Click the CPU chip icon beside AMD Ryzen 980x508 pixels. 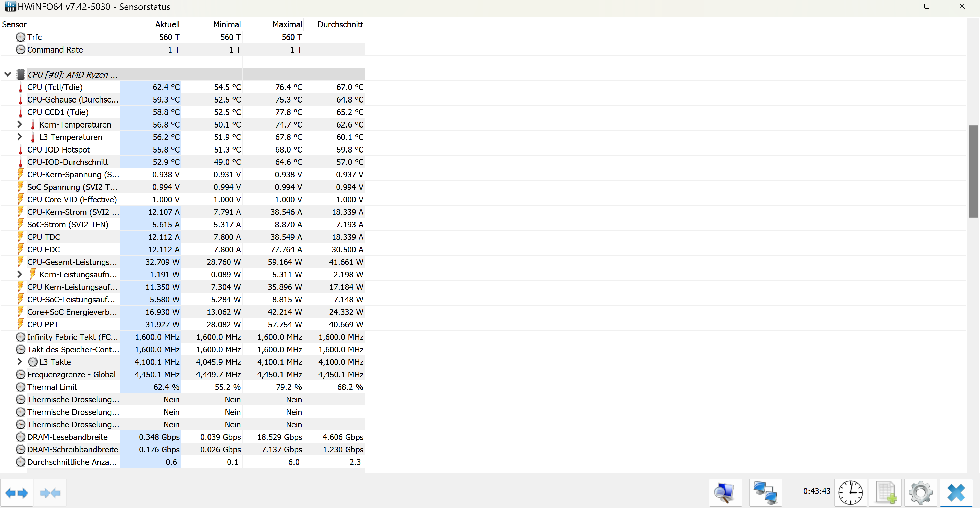(21, 74)
